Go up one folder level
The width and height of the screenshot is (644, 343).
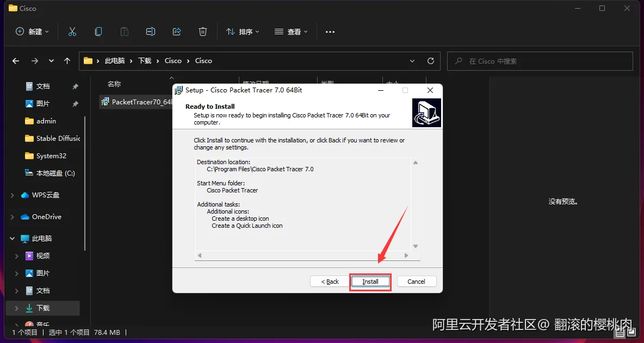(x=67, y=61)
